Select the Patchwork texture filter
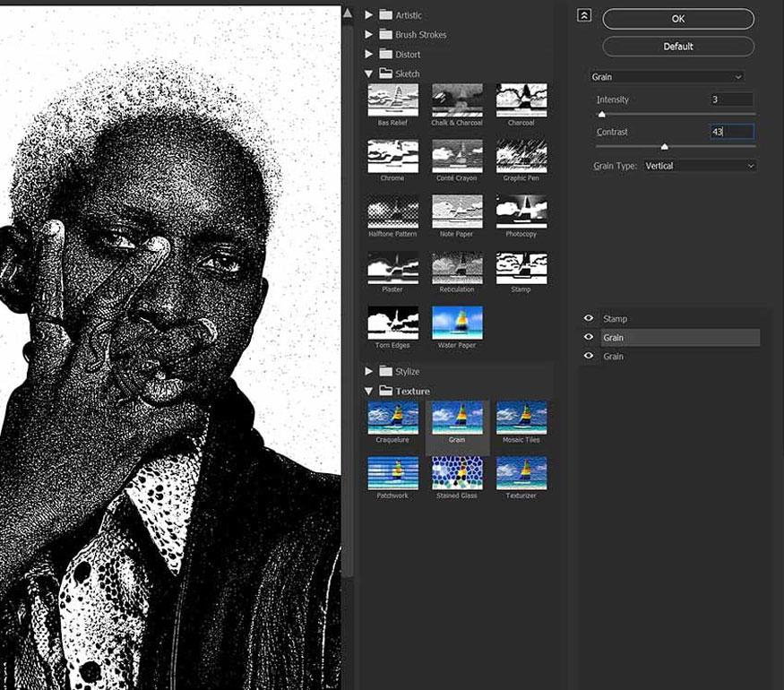Viewport: 784px width, 690px height. click(393, 473)
